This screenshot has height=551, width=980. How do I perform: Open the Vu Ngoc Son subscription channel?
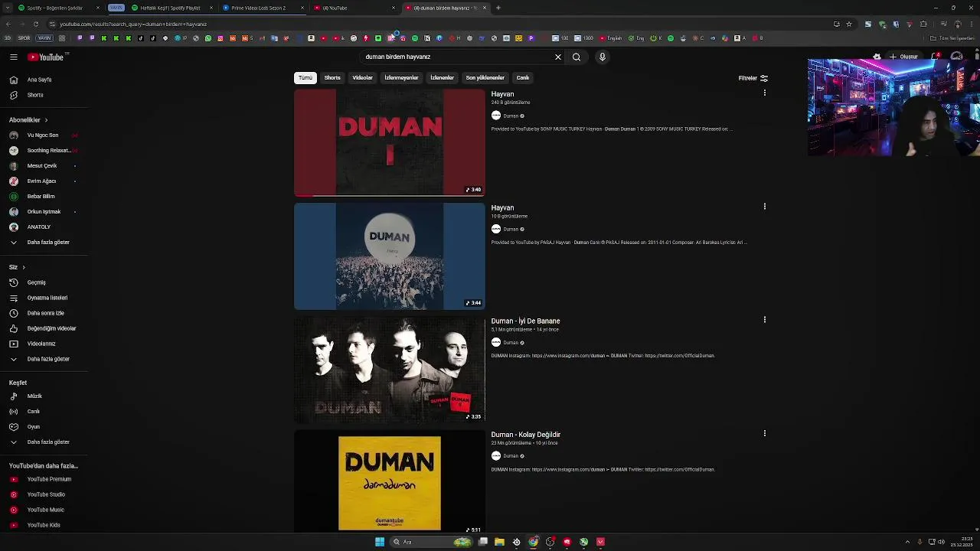(44, 135)
